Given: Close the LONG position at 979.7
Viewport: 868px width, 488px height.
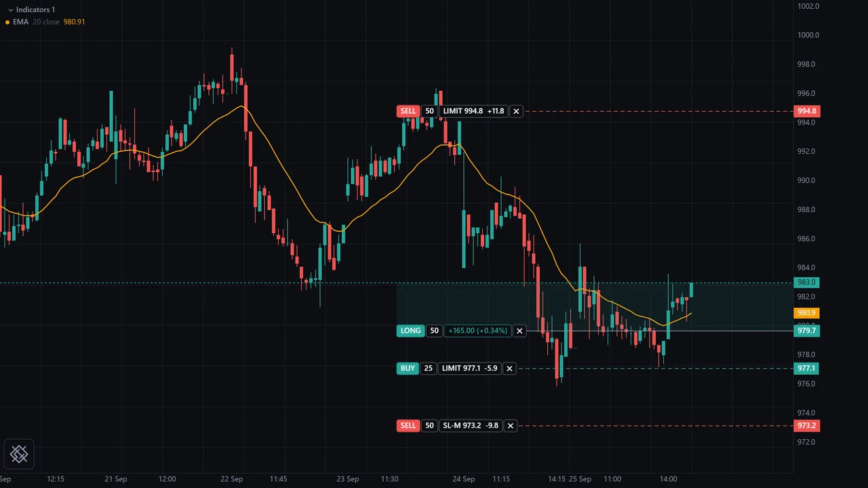Looking at the screenshot, I should coord(519,331).
